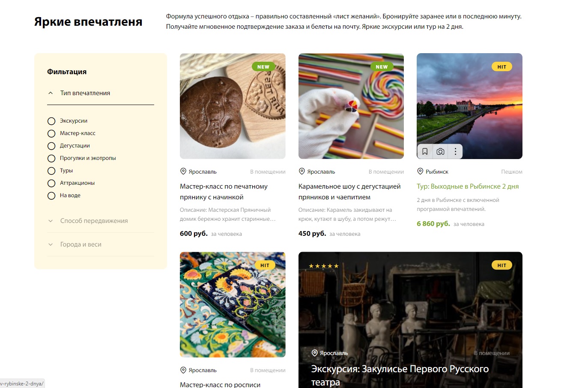Select the Мастер-класс radio option
This screenshot has width=588, height=388.
(51, 133)
